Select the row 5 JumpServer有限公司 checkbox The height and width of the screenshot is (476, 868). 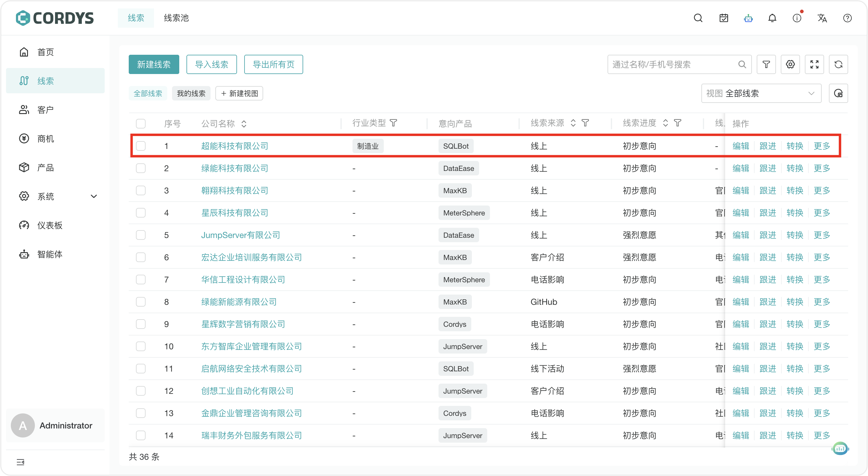[x=140, y=235]
